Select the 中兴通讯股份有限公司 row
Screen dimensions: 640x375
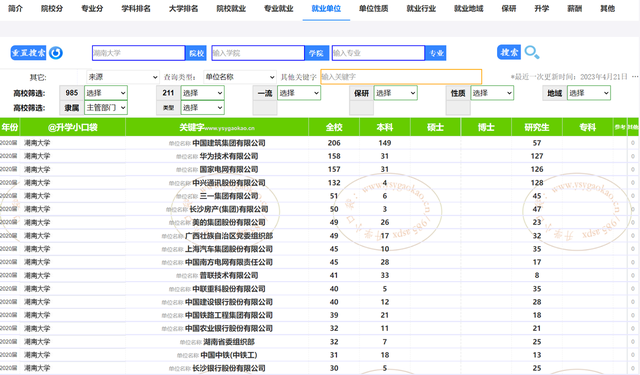pyautogui.click(x=320, y=182)
